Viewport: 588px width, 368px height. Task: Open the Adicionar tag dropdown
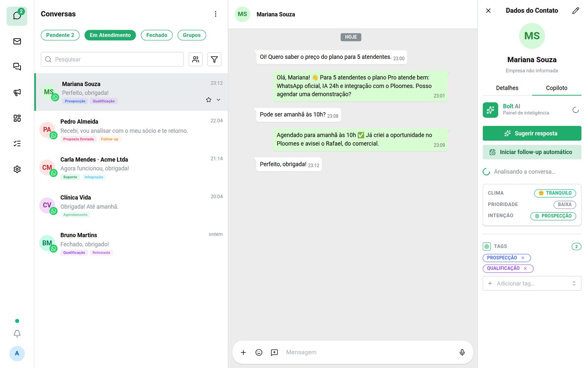pyautogui.click(x=532, y=283)
